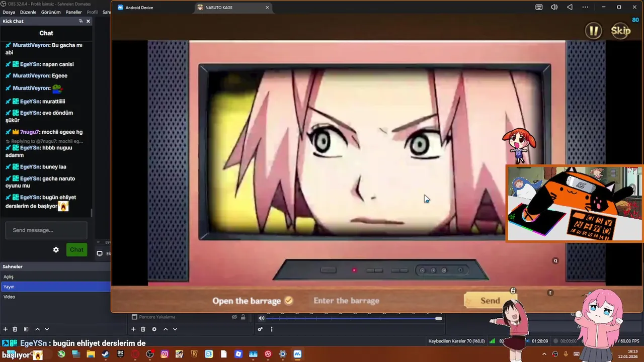644x362 pixels.
Task: Click the audio mixer volume slider handle
Action: coord(439,318)
